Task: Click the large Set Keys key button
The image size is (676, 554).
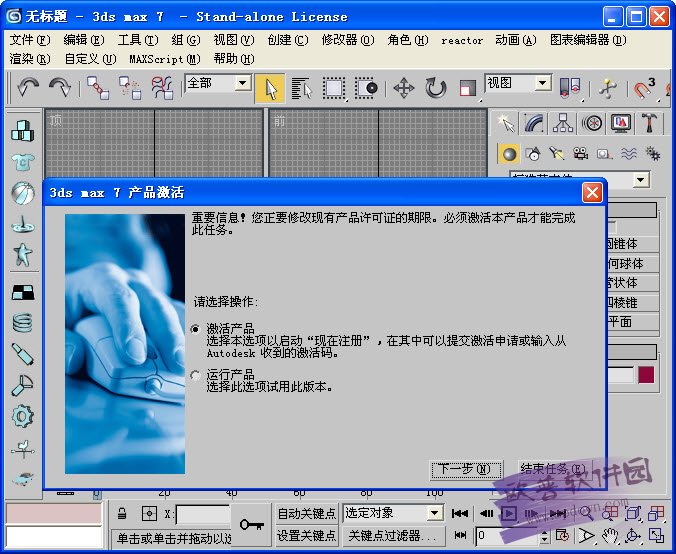Action: (x=252, y=525)
